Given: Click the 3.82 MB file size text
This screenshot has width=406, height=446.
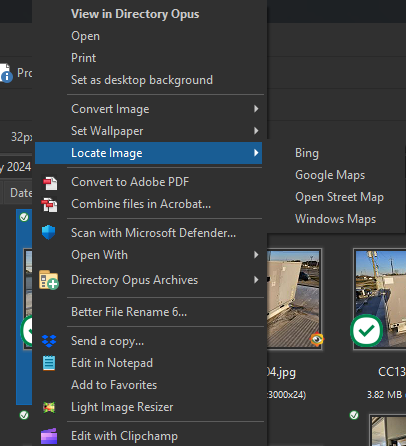Looking at the screenshot, I should coord(384,395).
